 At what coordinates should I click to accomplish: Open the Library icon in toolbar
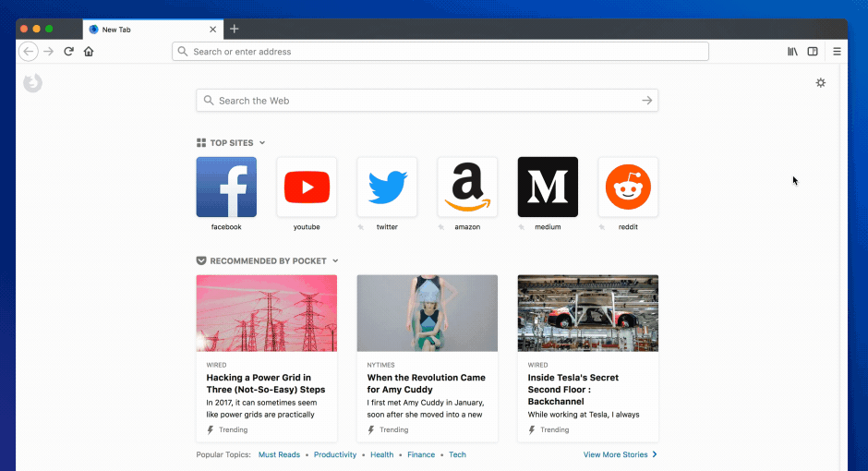792,52
